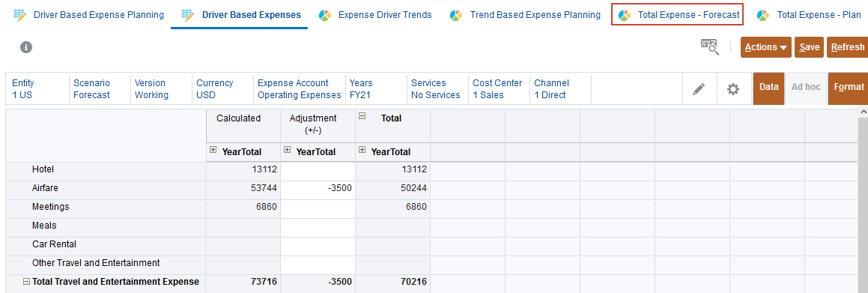868x293 pixels.
Task: Switch to Driver Based Expense Planning tab
Action: coord(99,15)
